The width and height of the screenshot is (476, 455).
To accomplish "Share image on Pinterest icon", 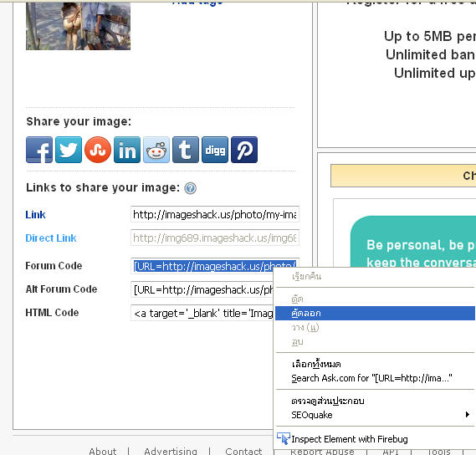I will (244, 150).
